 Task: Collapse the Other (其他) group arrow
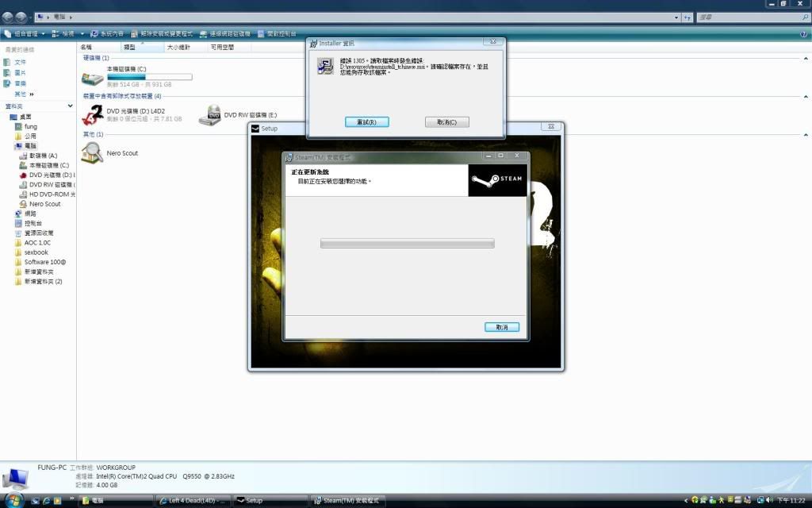coord(806,135)
